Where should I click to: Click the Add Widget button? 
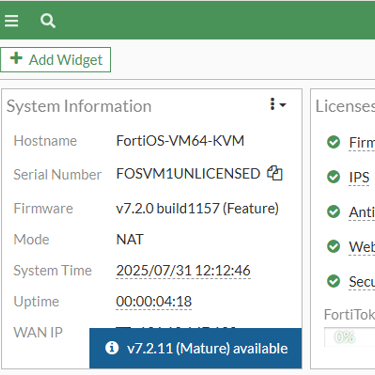(55, 60)
